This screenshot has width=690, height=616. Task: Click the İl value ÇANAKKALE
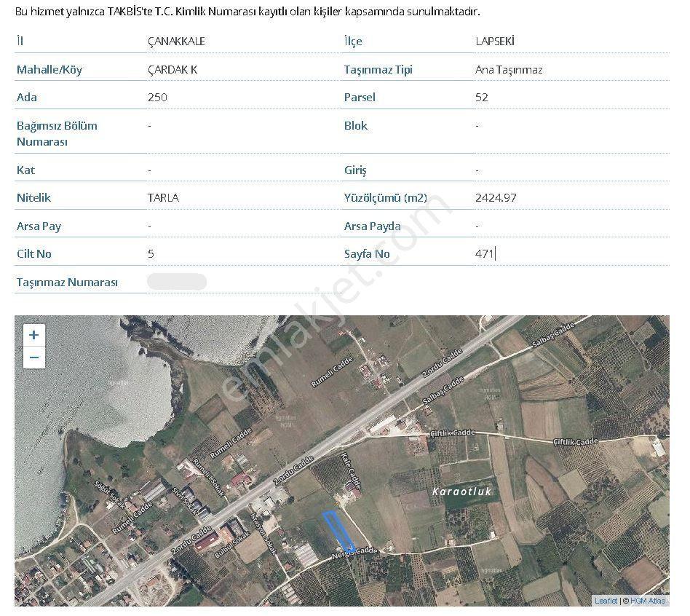pyautogui.click(x=176, y=42)
